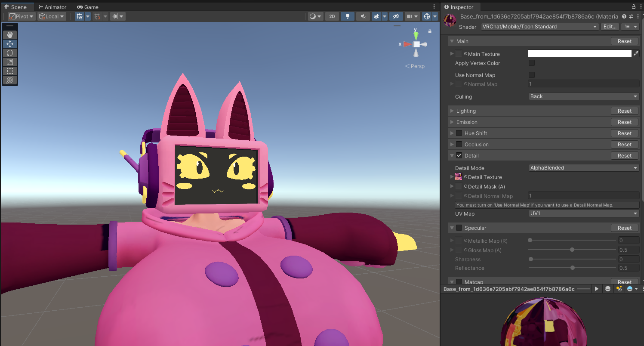
Task: Toggle grid snapping icon
Action: pos(97,16)
